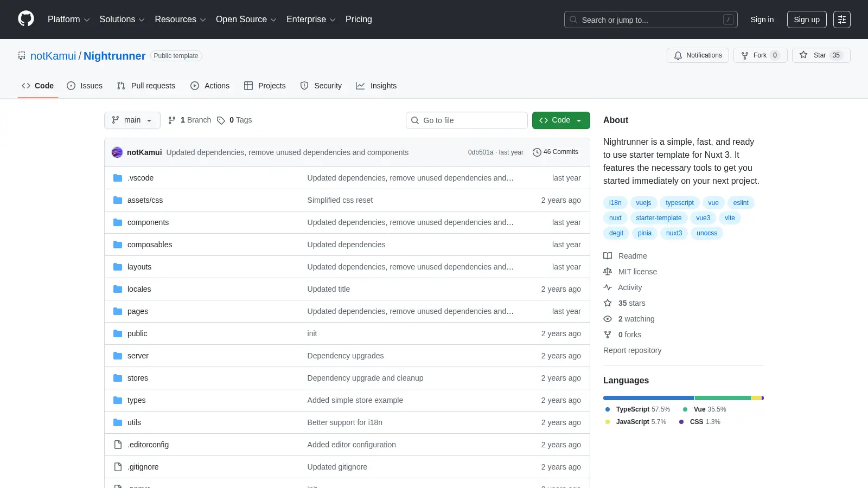Fork the Nightrunner repository

[x=761, y=55]
